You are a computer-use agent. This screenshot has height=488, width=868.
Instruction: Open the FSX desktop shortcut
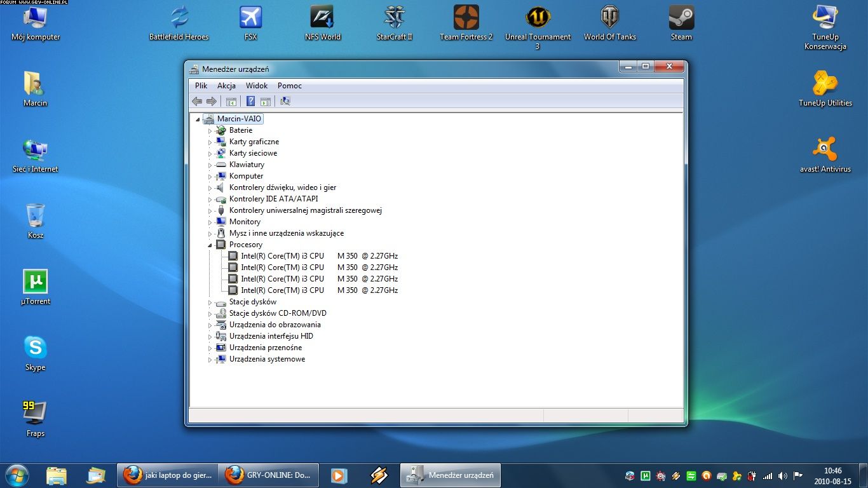(x=251, y=24)
